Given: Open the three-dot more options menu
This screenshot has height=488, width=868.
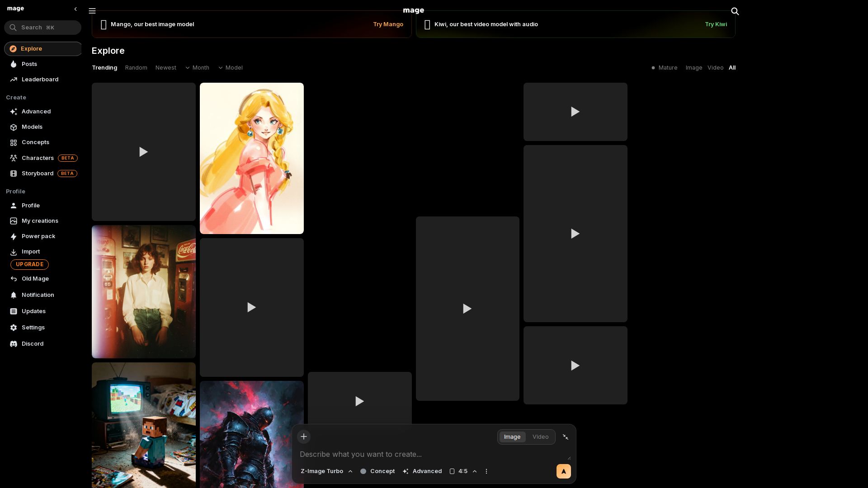Looking at the screenshot, I should click(x=486, y=471).
